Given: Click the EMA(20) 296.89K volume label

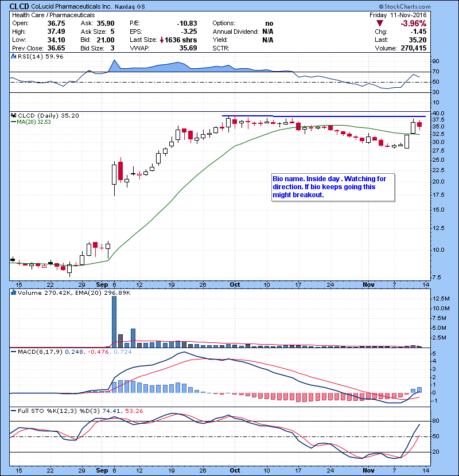Looking at the screenshot, I should [x=103, y=292].
